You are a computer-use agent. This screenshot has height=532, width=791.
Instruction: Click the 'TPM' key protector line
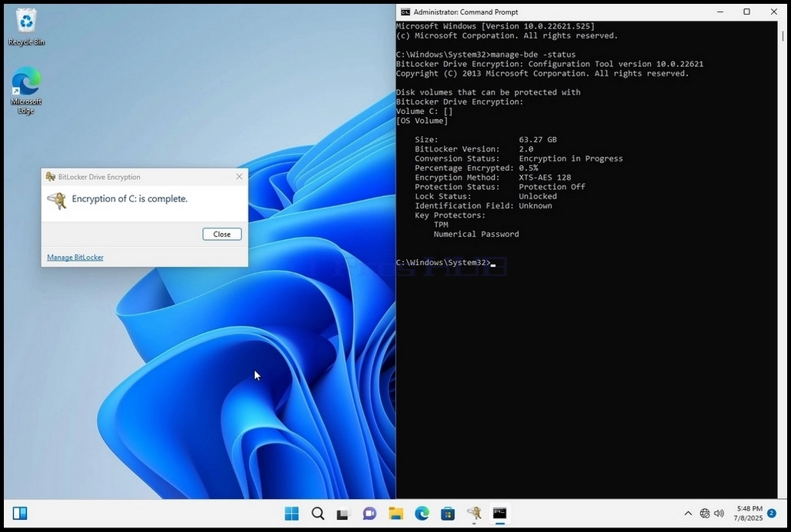[x=441, y=224]
